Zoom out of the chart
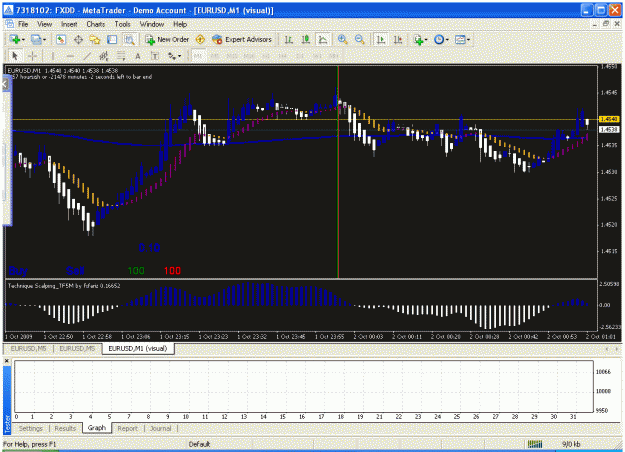This screenshot has width=625, height=452. (360, 39)
